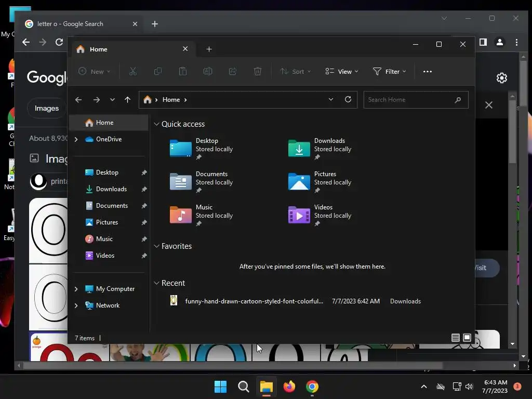This screenshot has width=532, height=399.
Task: Expand My Computer tree node
Action: (x=76, y=289)
